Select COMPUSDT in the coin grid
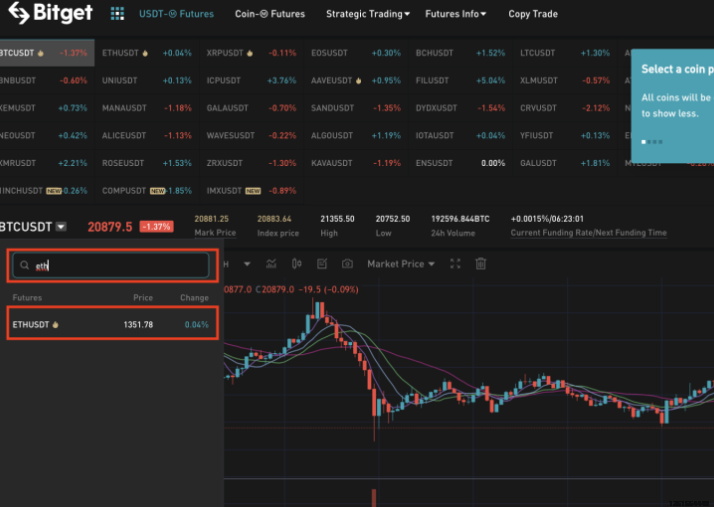The width and height of the screenshot is (714, 507). (x=147, y=191)
